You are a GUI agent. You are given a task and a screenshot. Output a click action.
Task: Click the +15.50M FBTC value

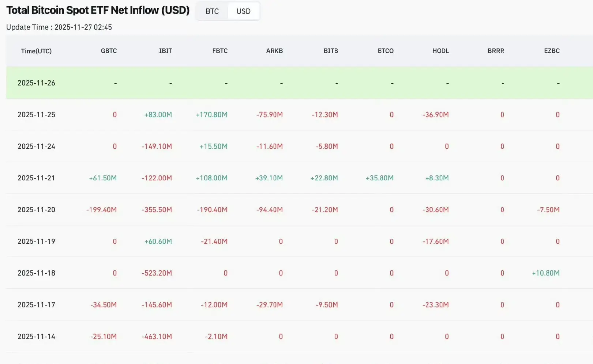point(213,147)
